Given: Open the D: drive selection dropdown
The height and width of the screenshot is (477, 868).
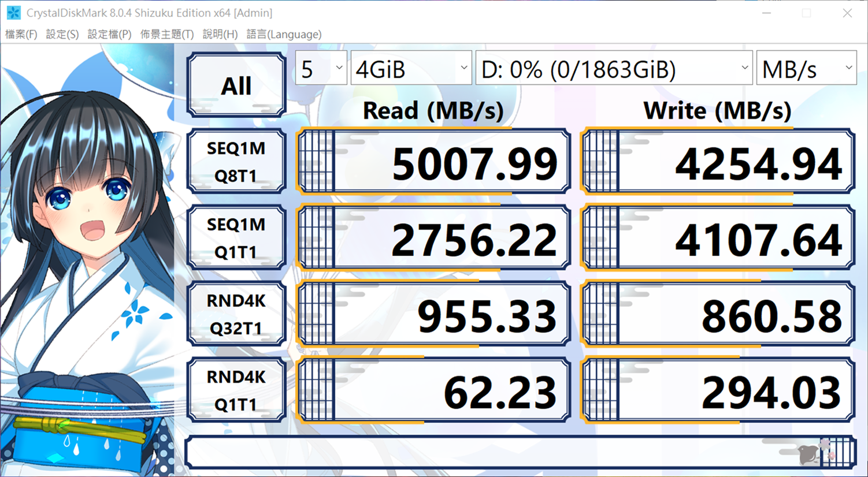Looking at the screenshot, I should click(x=614, y=69).
